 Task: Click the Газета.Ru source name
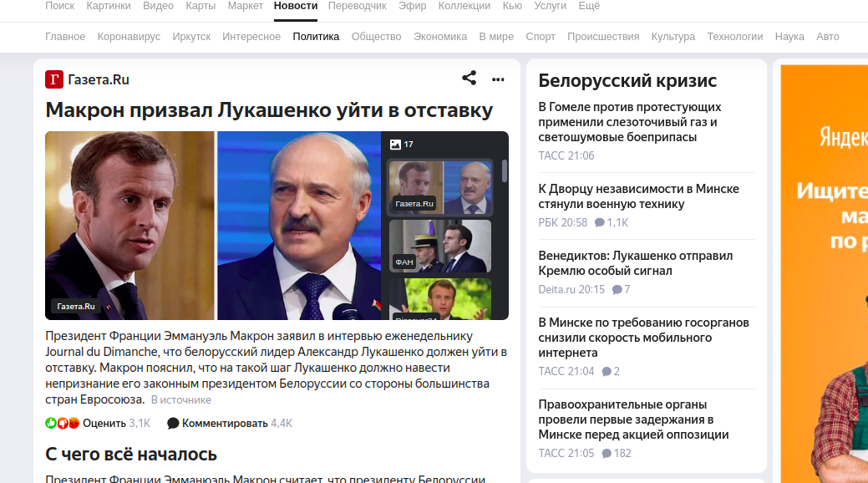pyautogui.click(x=99, y=79)
